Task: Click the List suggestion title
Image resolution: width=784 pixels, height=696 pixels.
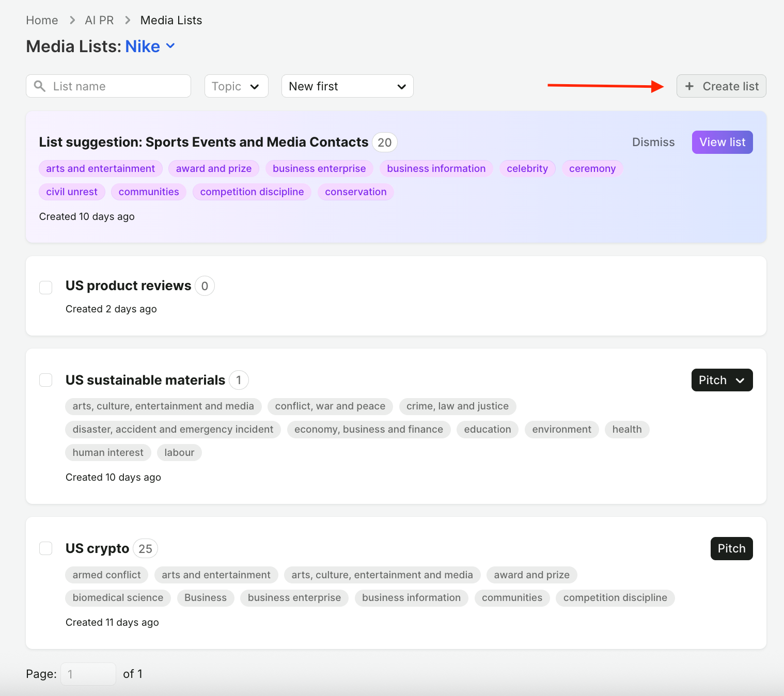Action: click(x=203, y=142)
